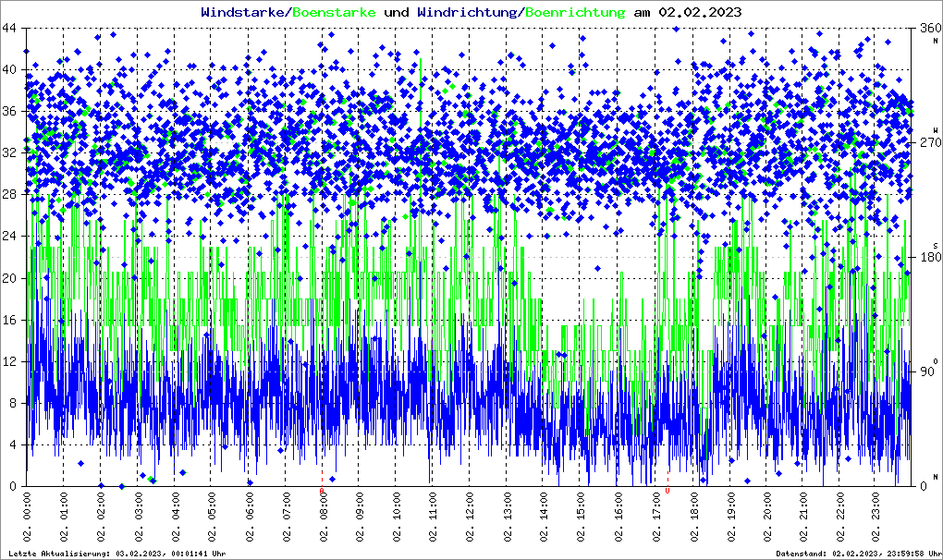This screenshot has width=943, height=560.
Task: Click the blue Windstarke title label
Action: (x=244, y=12)
